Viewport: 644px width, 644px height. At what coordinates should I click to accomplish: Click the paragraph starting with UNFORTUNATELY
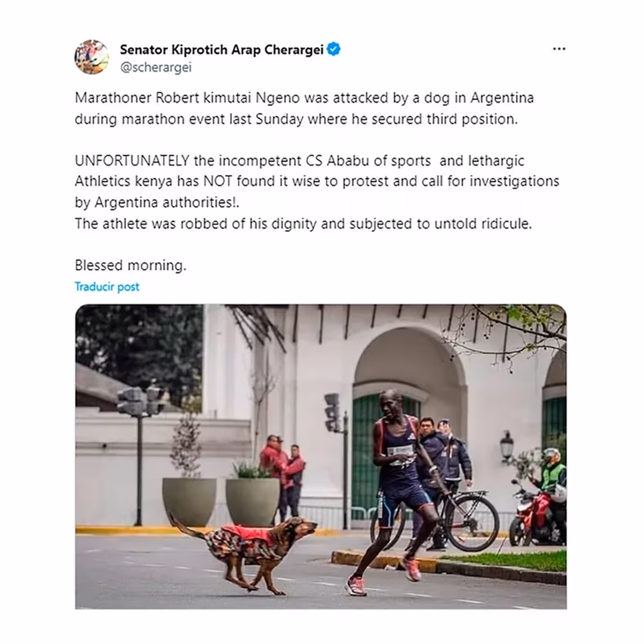[x=317, y=181]
